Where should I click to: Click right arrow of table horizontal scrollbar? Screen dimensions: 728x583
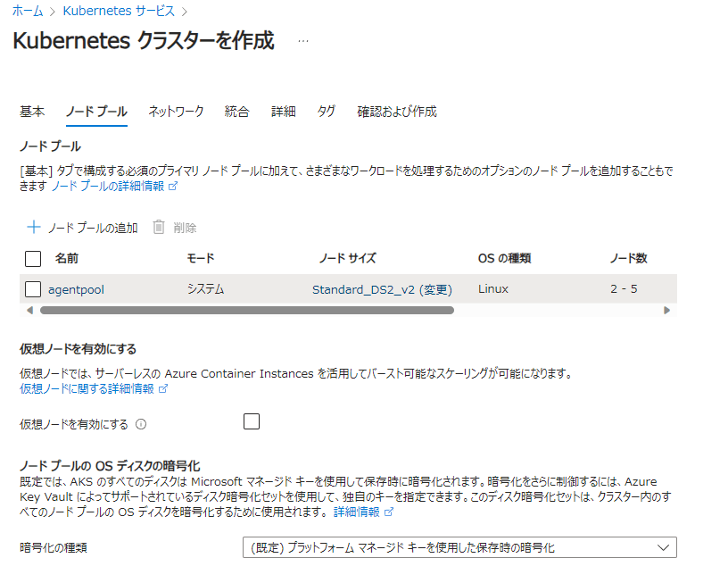[x=666, y=311]
